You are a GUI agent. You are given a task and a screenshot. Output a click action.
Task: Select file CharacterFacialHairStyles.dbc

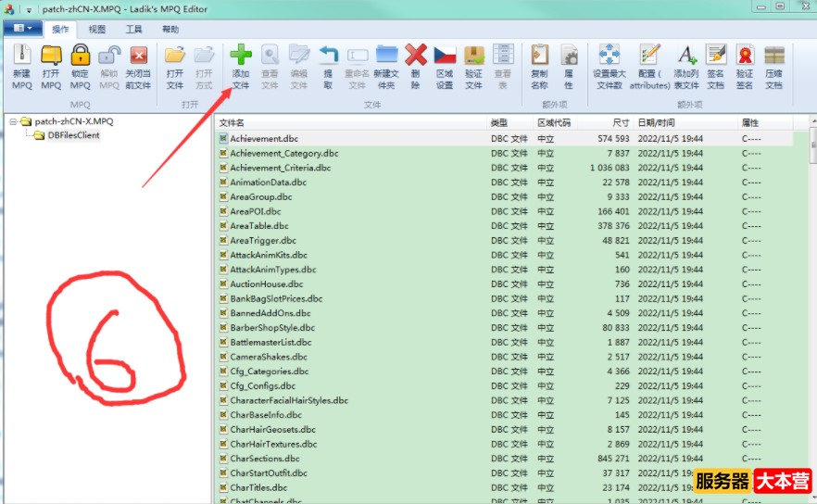click(289, 401)
